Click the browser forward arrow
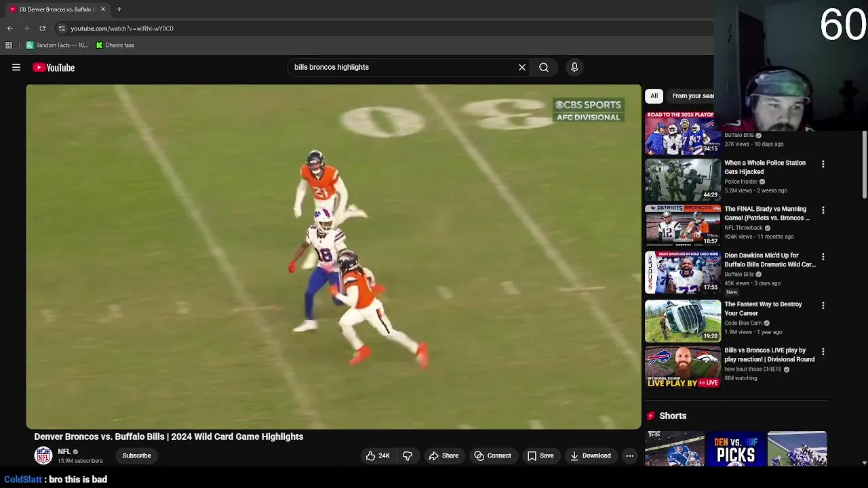868x488 pixels. [x=26, y=28]
